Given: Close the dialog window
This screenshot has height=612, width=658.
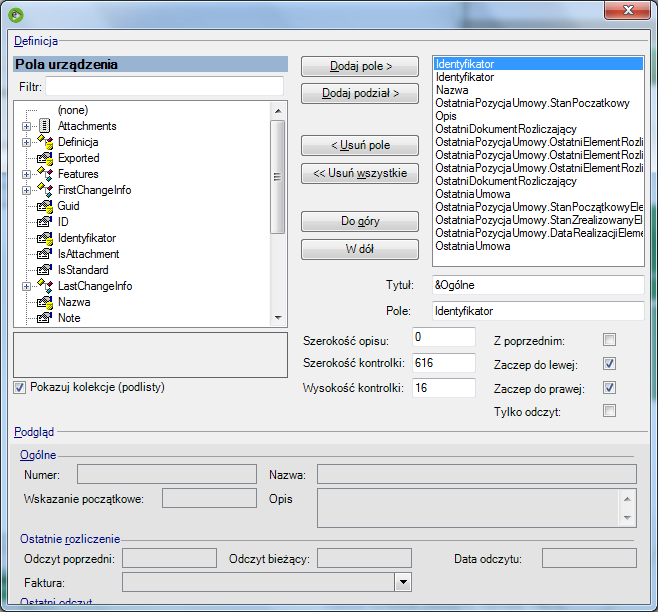Looking at the screenshot, I should tap(628, 10).
